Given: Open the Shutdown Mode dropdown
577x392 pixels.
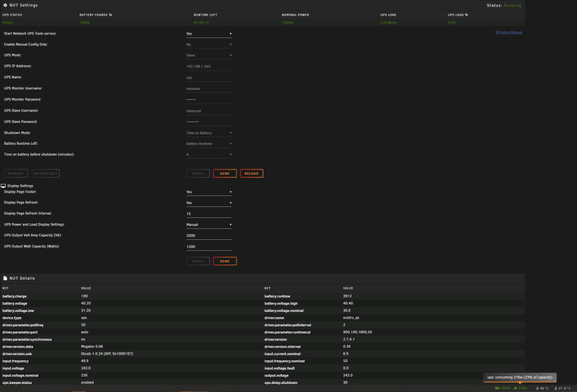Looking at the screenshot, I should pyautogui.click(x=209, y=133).
